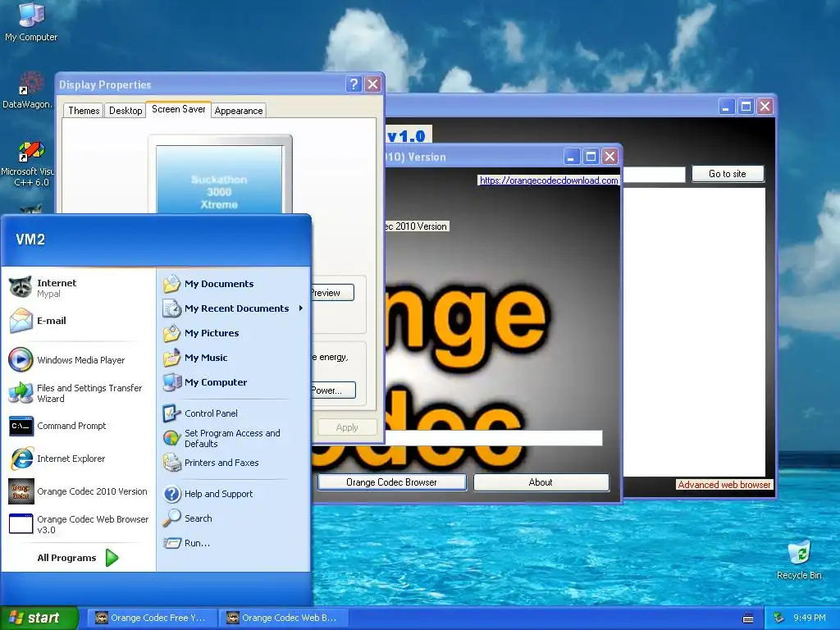
Task: Click the 9:49 PM taskbar clock
Action: (x=810, y=619)
